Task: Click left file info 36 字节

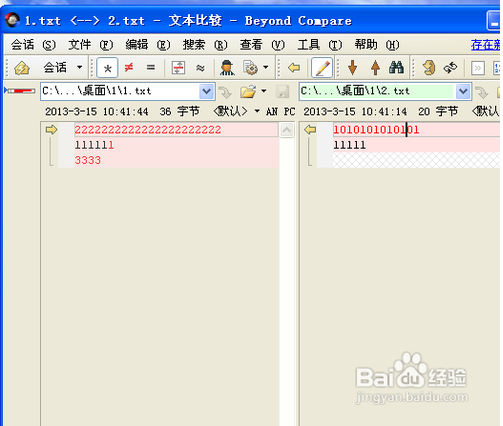Action: 179,111
